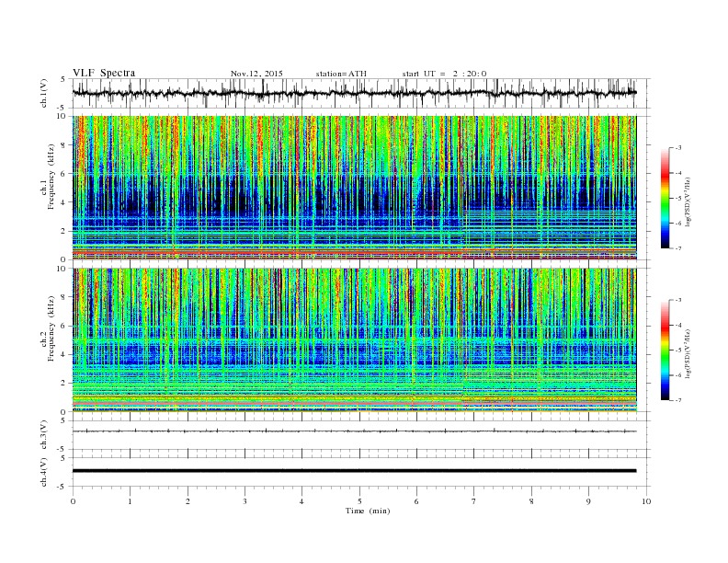Screen dimensions: 728x563
Task: Click the color bar beside ch.1 spectrogram
Action: [665, 199]
